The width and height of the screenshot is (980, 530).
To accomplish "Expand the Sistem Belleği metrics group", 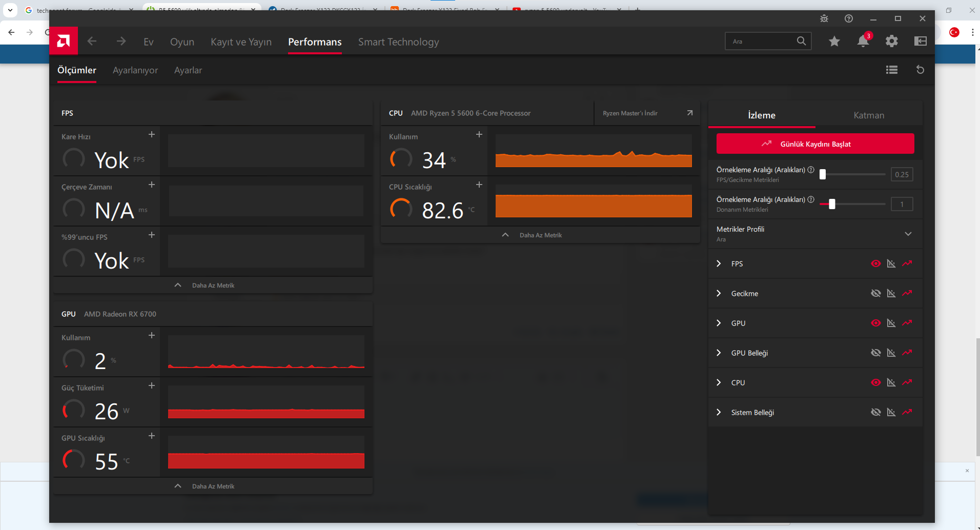I will tap(719, 412).
